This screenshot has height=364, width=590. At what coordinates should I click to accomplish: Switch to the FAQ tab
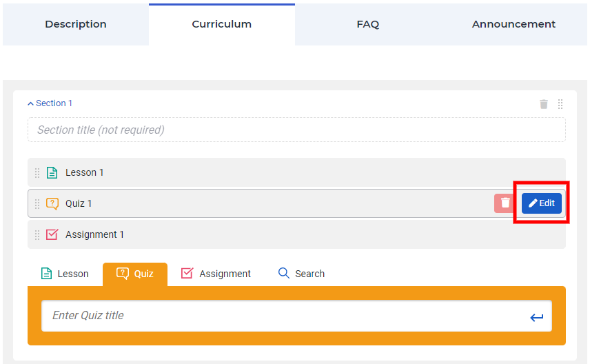[367, 24]
